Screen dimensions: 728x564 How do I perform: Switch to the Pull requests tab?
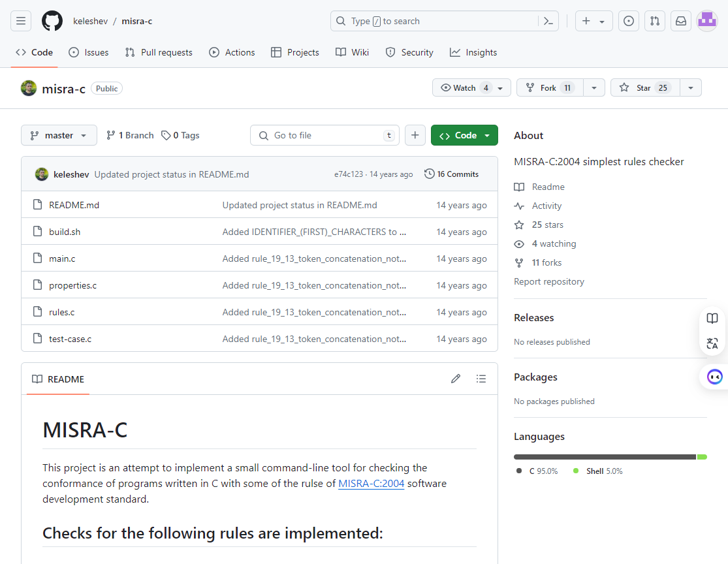tap(159, 52)
